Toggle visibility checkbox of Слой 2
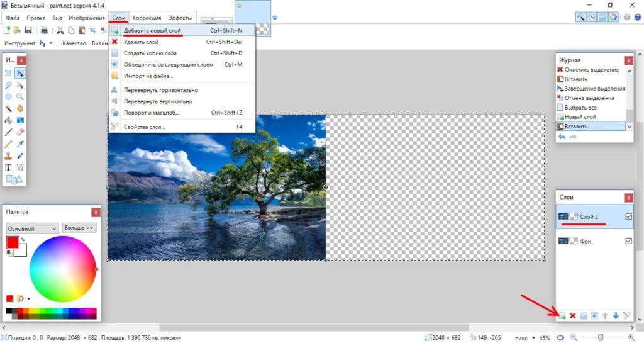Viewport: 644px width, 343px height. [628, 216]
